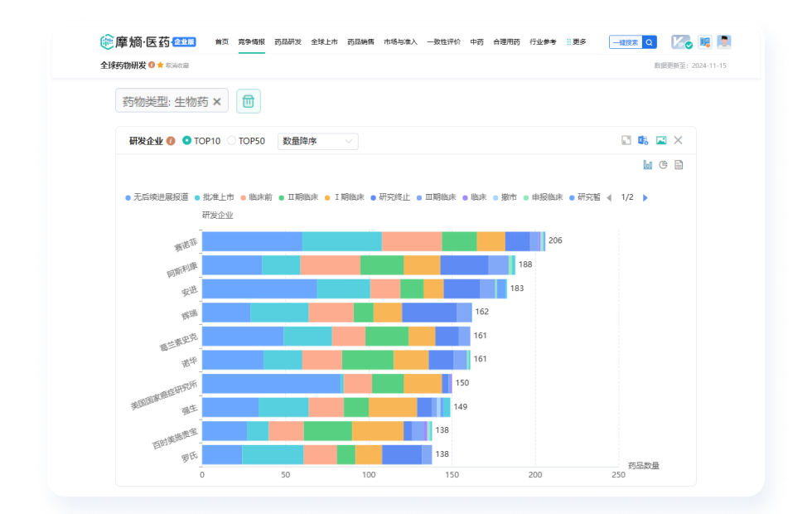Click 诺华's II期临床 green bar segment
Viewport: 812px width, 514px height.
(368, 360)
